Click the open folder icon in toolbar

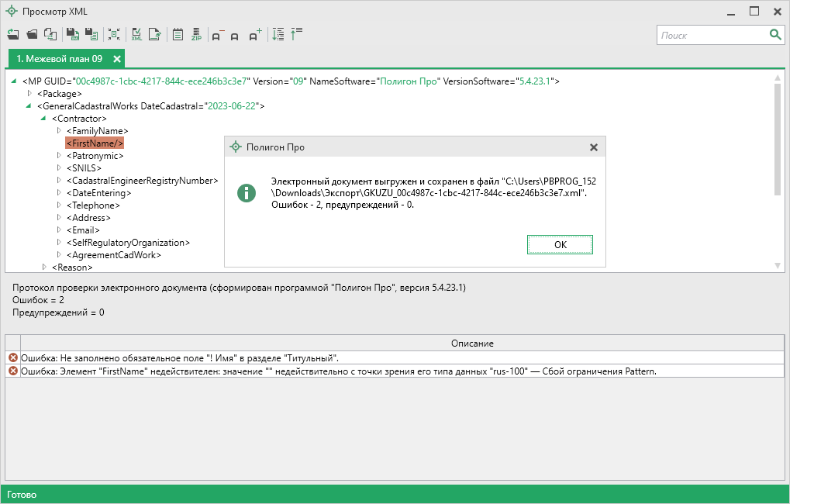(x=32, y=34)
